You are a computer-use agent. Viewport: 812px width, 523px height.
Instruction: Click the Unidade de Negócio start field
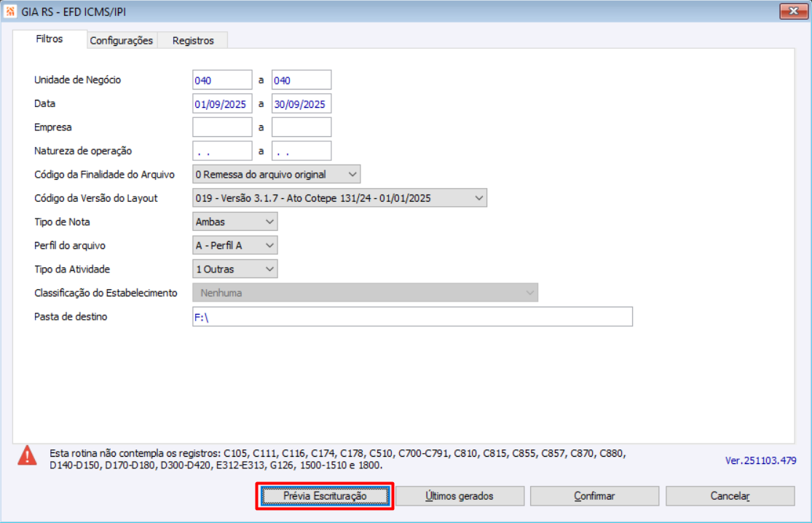(222, 80)
